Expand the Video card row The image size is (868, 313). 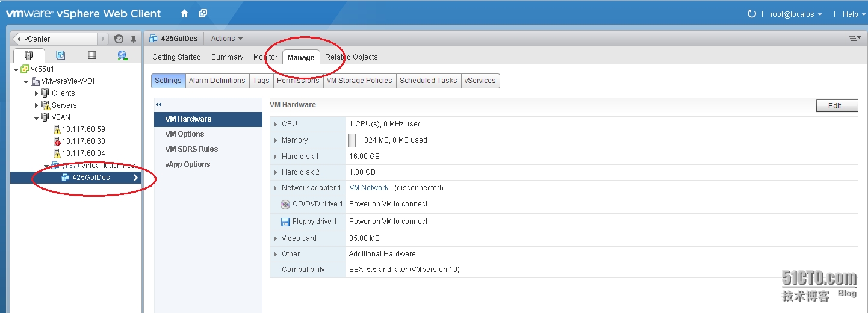(276, 238)
